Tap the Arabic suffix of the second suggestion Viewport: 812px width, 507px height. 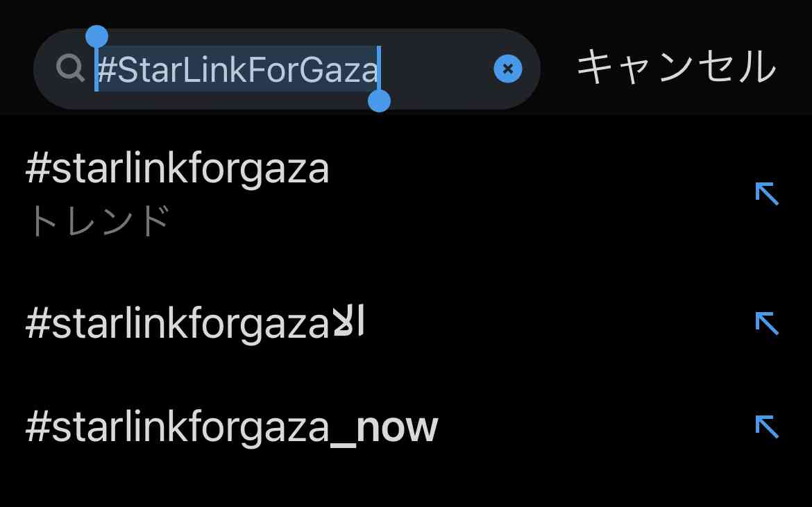(348, 321)
